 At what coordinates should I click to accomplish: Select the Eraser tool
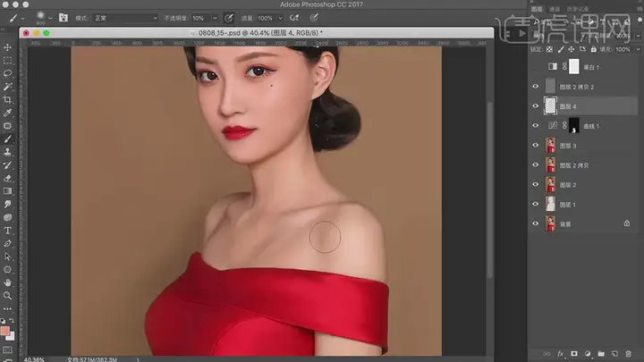(7, 178)
